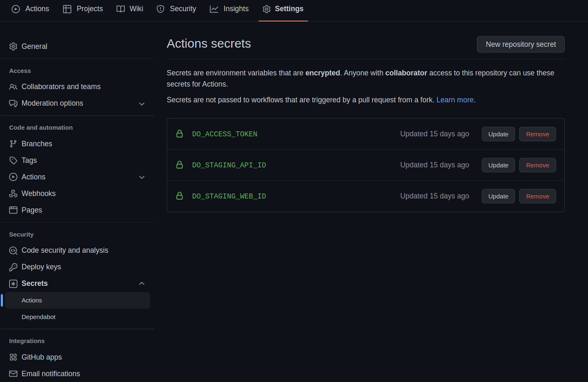Open Code security and analysis settings
This screenshot has height=382, width=588.
coord(65,250)
